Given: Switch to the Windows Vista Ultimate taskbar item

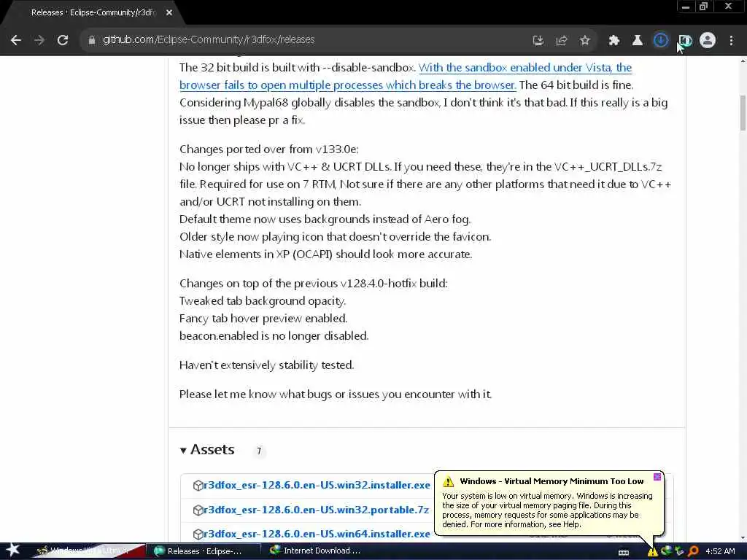Looking at the screenshot, I should 88,551.
